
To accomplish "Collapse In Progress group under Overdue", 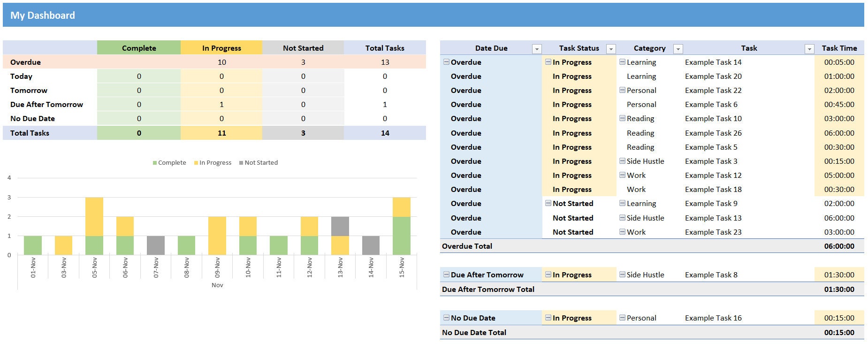I will (x=548, y=61).
